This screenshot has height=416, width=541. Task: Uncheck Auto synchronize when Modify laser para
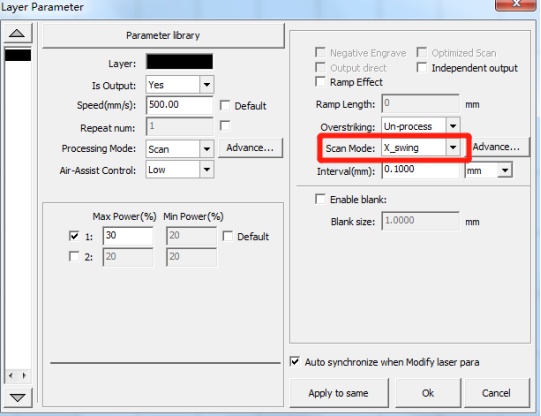pos(295,361)
